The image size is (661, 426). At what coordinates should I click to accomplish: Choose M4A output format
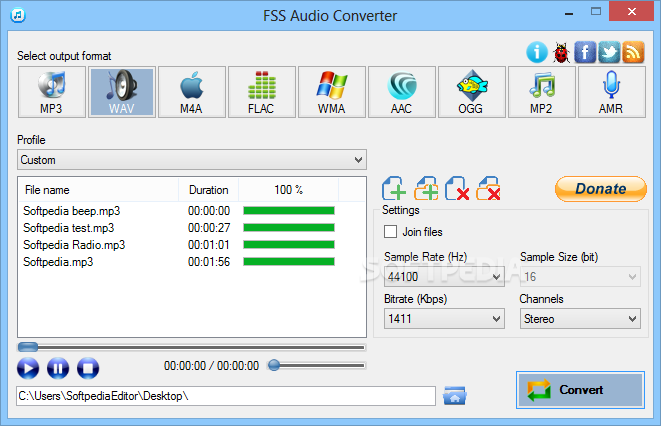click(192, 92)
